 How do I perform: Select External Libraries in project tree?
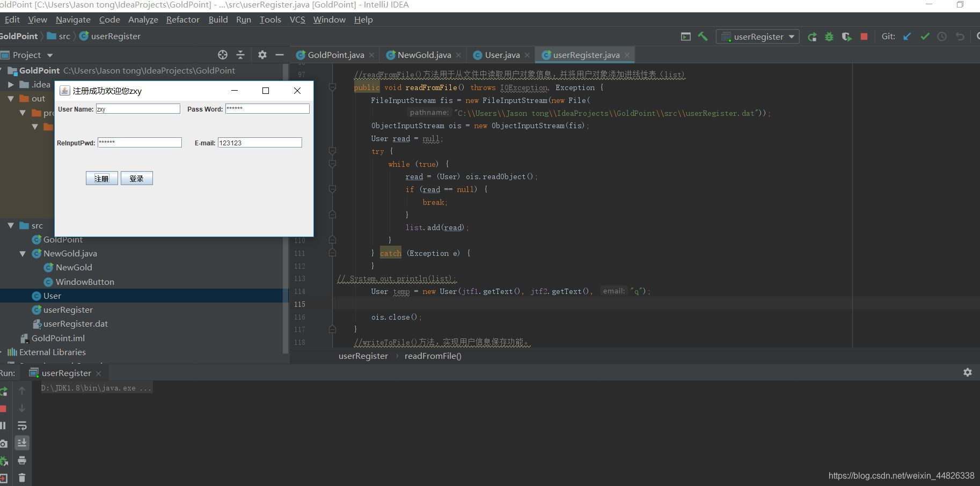(53, 352)
